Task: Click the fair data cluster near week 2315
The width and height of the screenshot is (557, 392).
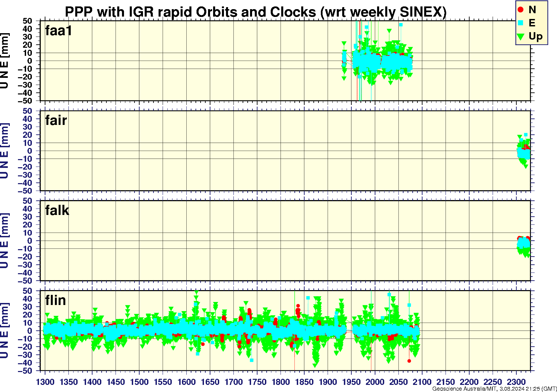Action: coord(523,151)
